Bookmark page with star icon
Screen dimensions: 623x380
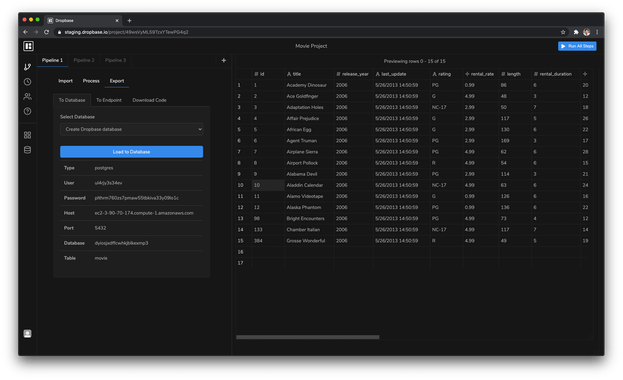[x=563, y=32]
